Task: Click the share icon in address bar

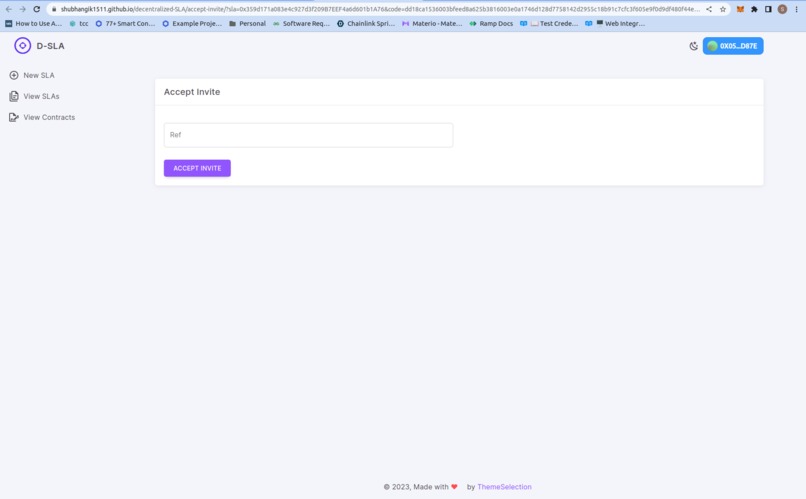Action: [709, 9]
